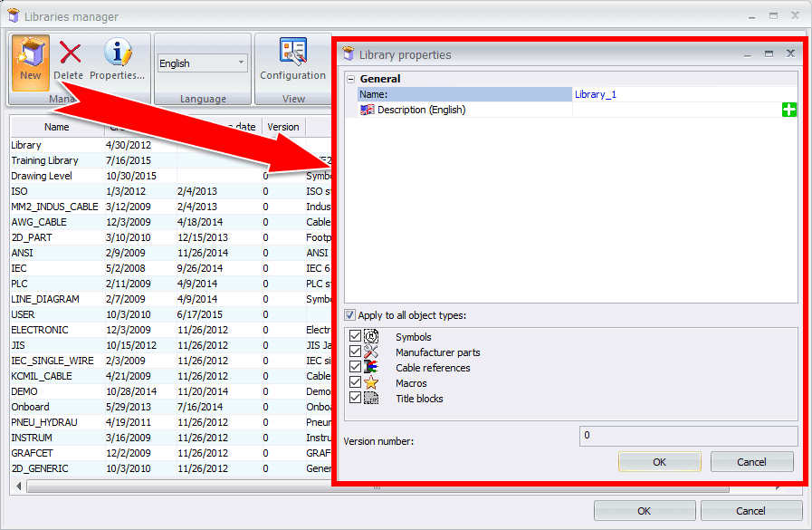Sort list by Version column header
812x530 pixels.
(x=283, y=127)
